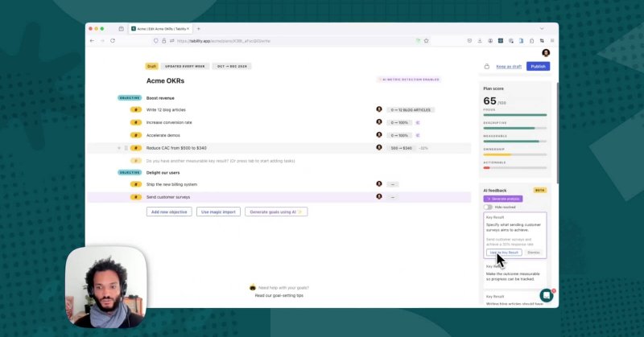Click the Keep as draft link
The image size is (644, 337).
(509, 67)
